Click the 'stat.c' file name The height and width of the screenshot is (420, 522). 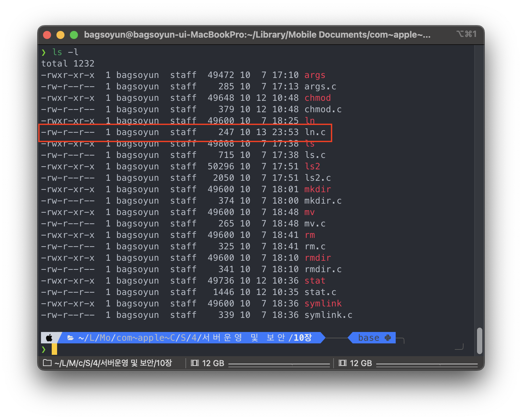(x=320, y=292)
